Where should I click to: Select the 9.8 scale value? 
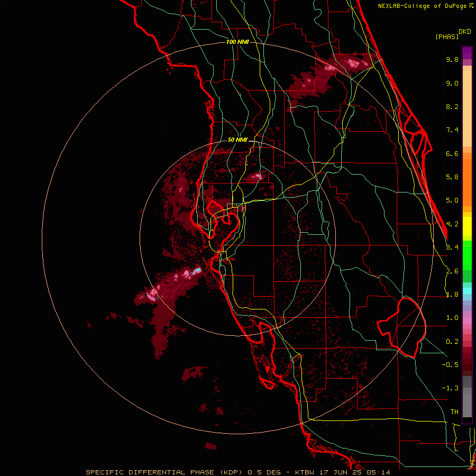[452, 59]
